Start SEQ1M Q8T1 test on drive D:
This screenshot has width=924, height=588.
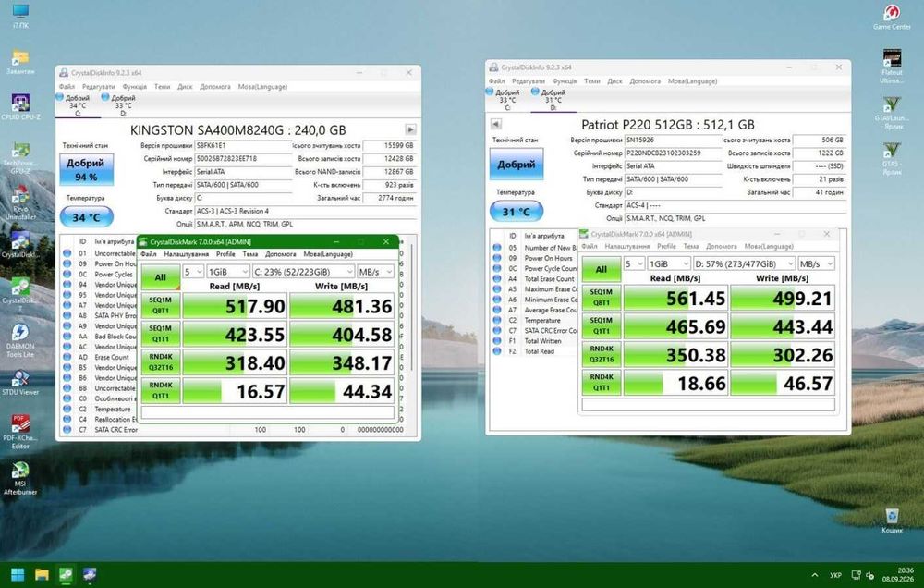[602, 298]
